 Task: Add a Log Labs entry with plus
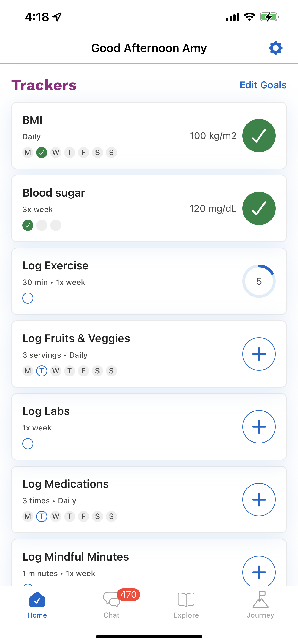[x=259, y=427]
